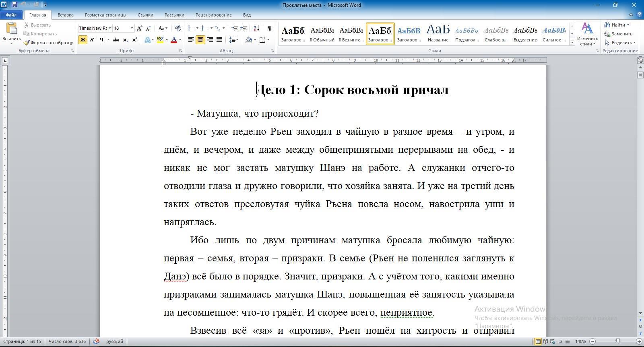The width and height of the screenshot is (644, 347).
Task: Click the Найти button
Action: pos(616,25)
